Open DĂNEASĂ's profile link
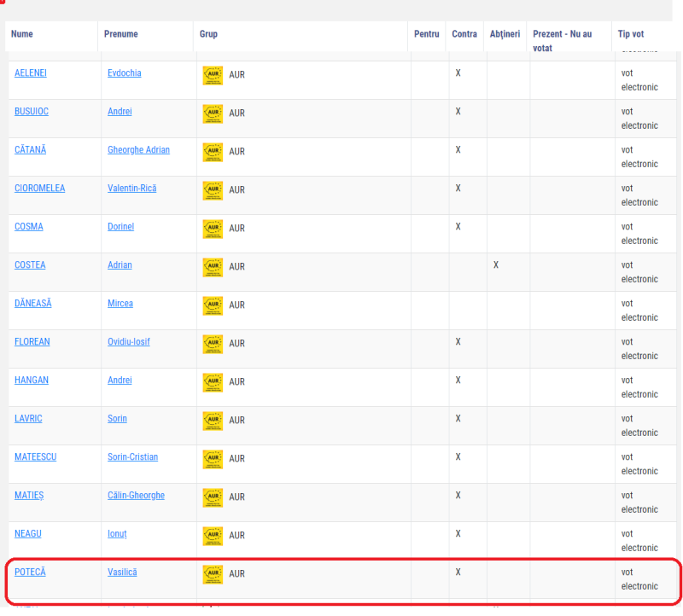The width and height of the screenshot is (683, 616). click(33, 304)
